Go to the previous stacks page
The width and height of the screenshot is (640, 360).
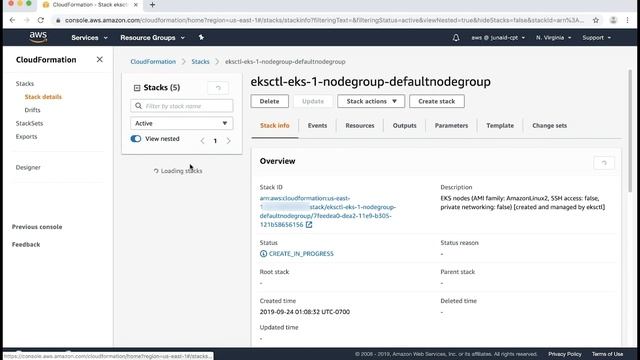[202, 141]
